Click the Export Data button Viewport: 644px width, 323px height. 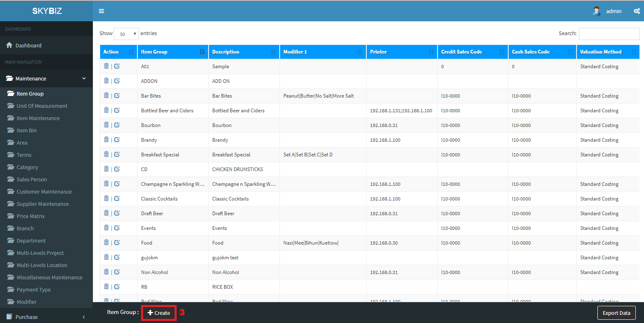(616, 313)
